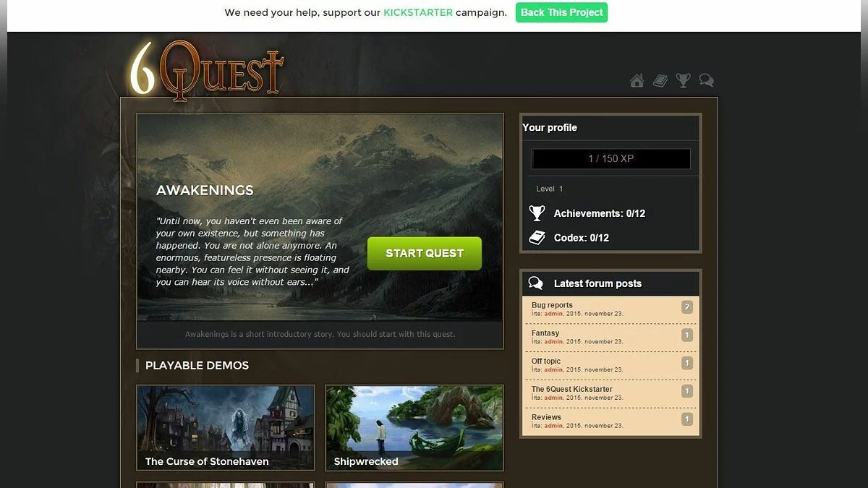Click the 6Quest logo
Image resolution: width=868 pixels, height=488 pixels.
206,69
